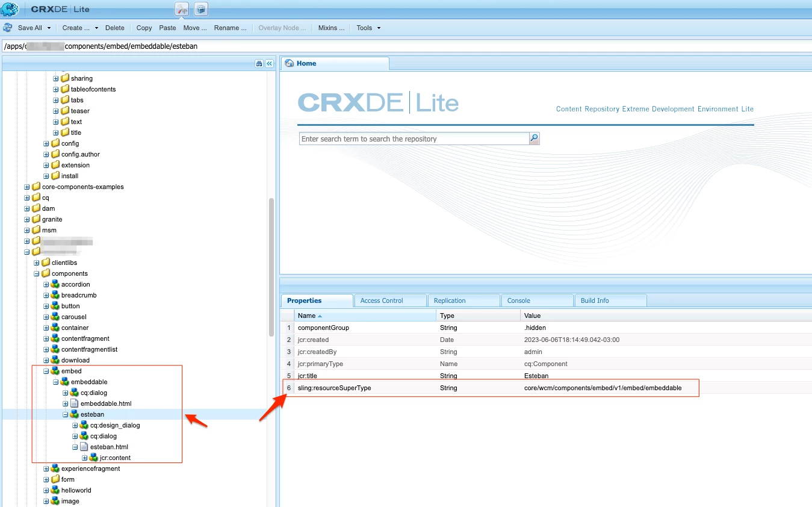The width and height of the screenshot is (812, 507).
Task: Click the search magnifier icon button
Action: 535,138
